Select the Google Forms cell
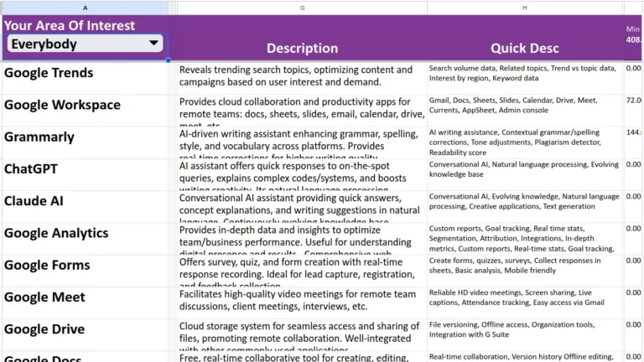Image resolution: width=644 pixels, height=362 pixels. click(85, 271)
